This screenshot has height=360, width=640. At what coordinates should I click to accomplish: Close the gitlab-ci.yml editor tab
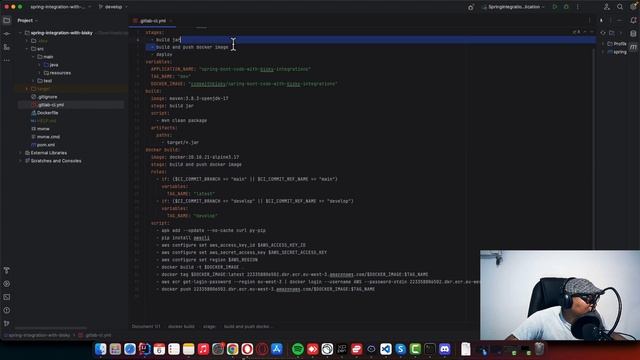(171, 21)
